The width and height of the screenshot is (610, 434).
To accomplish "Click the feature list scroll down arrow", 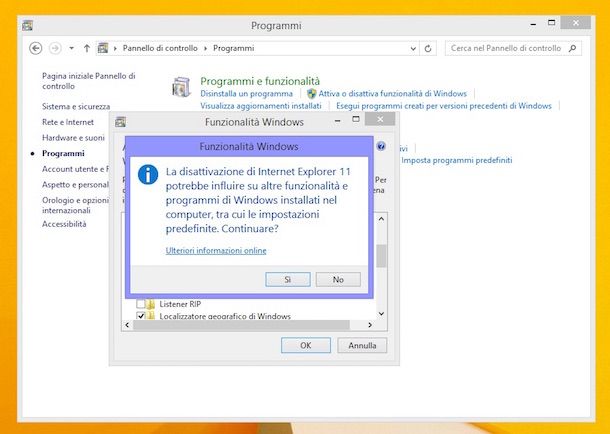I will click(x=381, y=313).
